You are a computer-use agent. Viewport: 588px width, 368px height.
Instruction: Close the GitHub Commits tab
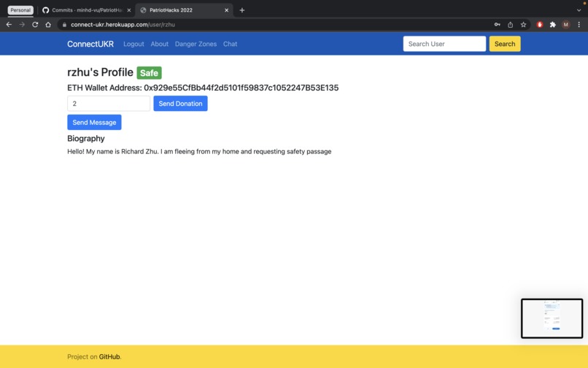point(129,10)
